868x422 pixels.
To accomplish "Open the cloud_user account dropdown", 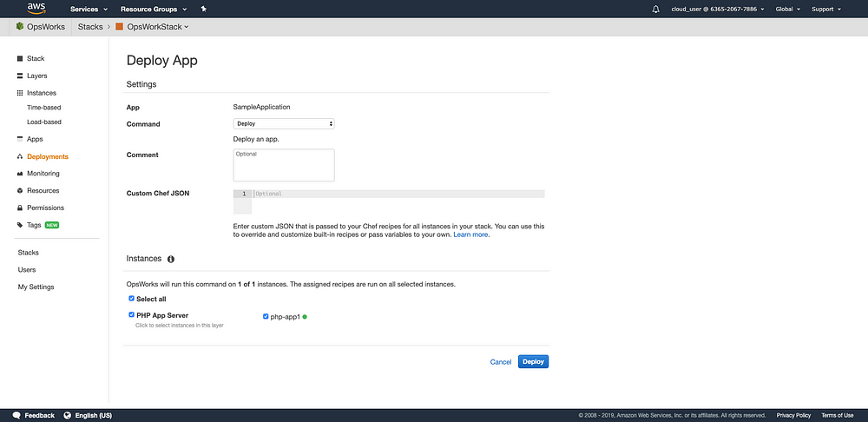I will tap(718, 10).
